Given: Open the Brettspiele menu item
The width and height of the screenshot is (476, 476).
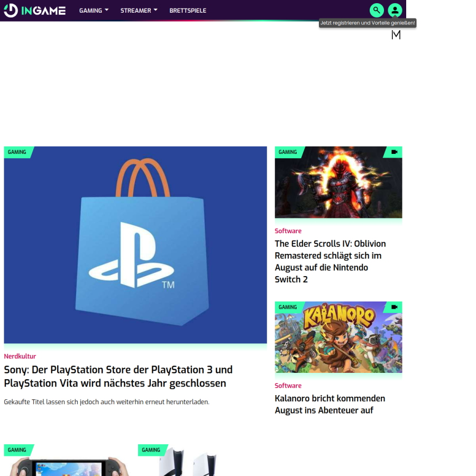Looking at the screenshot, I should tap(188, 11).
